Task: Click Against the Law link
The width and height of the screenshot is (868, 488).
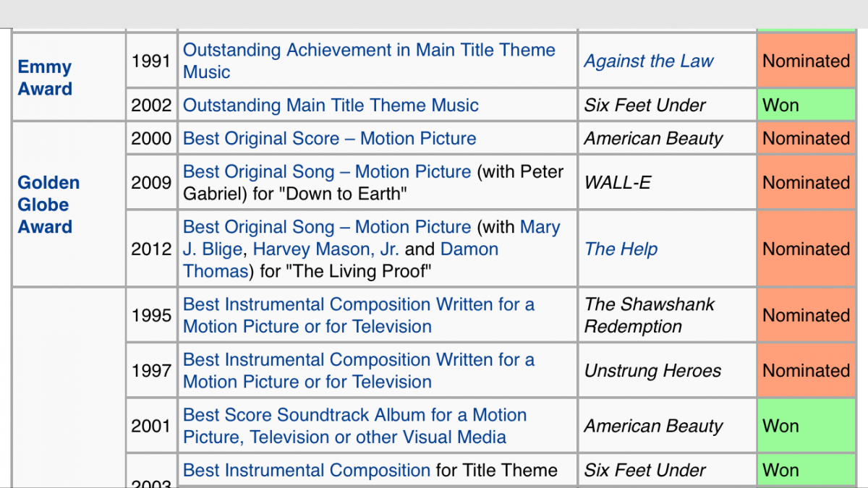Action: (649, 61)
